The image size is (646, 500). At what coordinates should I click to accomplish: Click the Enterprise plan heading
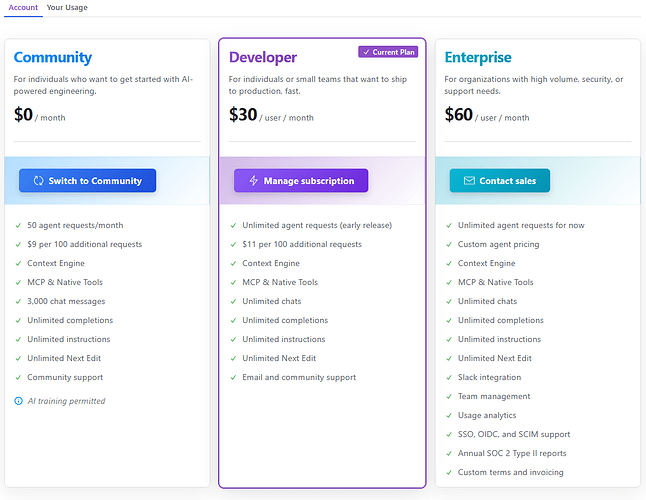[478, 57]
